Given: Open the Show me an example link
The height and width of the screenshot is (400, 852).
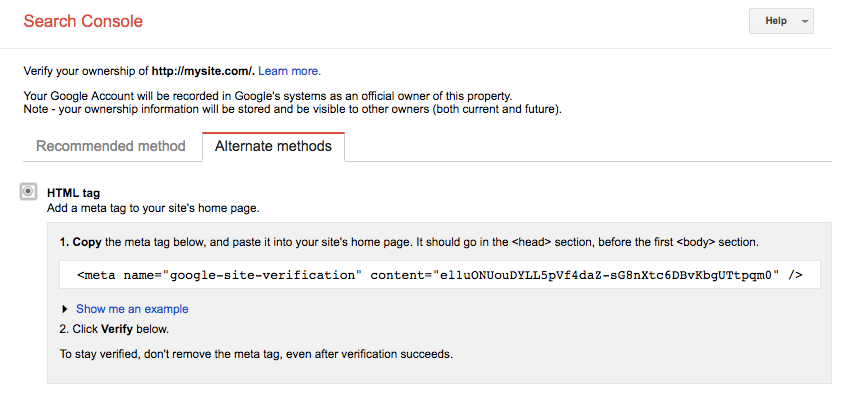Looking at the screenshot, I should pyautogui.click(x=132, y=309).
